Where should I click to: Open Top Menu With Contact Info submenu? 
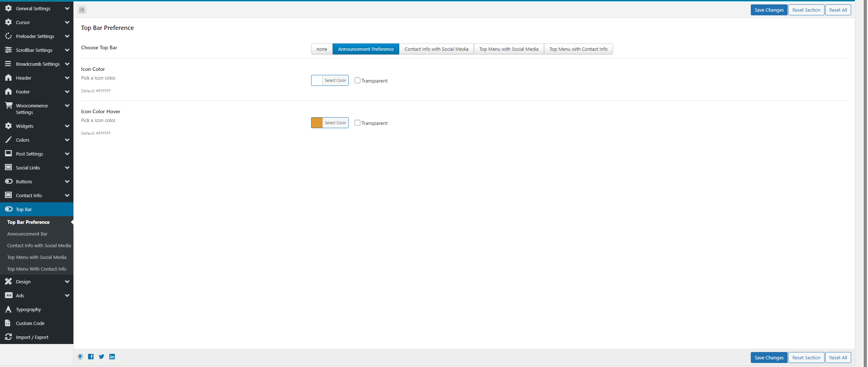[x=37, y=269]
